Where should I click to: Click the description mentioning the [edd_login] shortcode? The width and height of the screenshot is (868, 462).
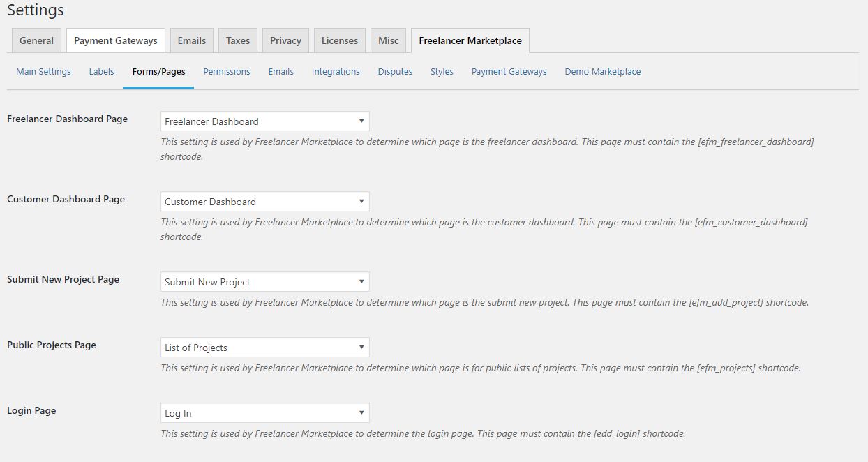[x=423, y=433]
